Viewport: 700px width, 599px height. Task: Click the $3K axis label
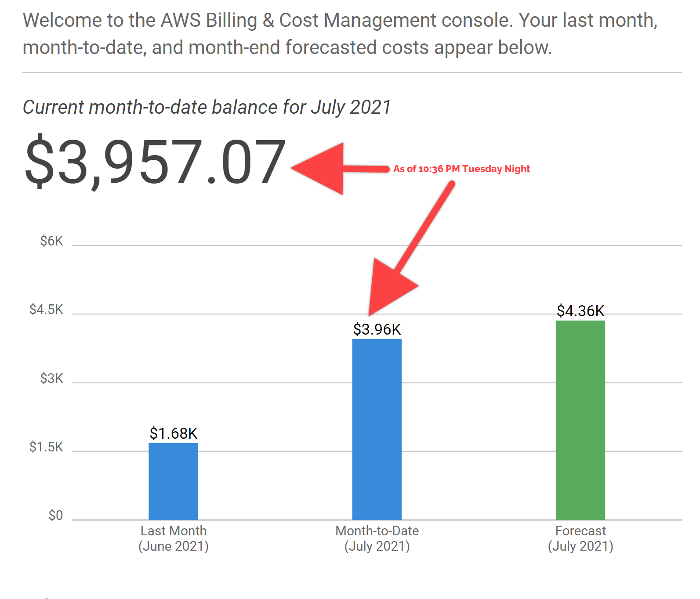coord(51,378)
